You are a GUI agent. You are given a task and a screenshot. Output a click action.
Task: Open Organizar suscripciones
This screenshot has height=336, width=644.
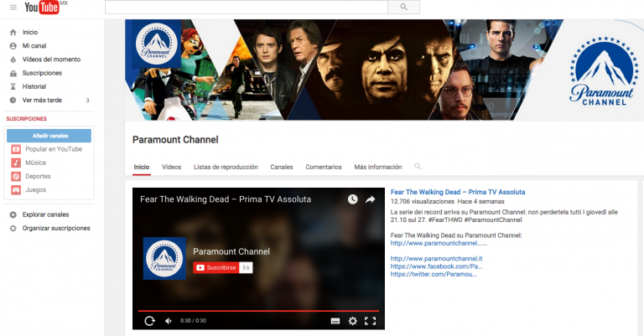coord(56,228)
